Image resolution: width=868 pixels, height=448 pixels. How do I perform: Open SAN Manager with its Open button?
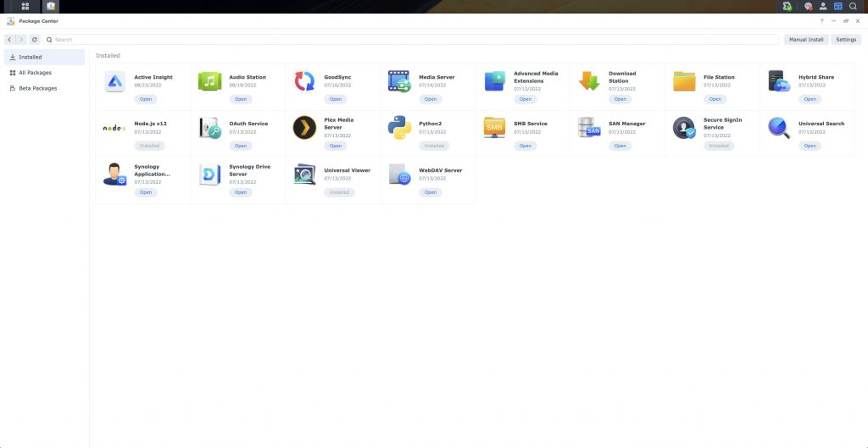[620, 146]
